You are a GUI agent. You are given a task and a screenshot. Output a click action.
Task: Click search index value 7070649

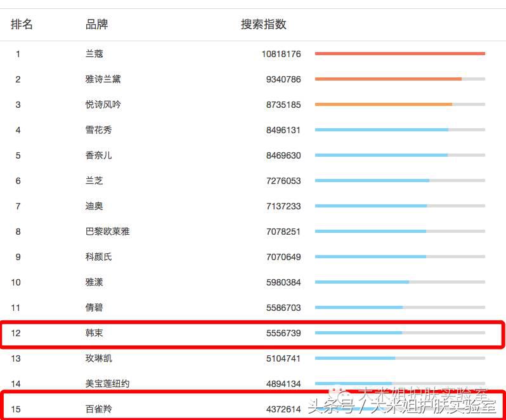(x=283, y=257)
